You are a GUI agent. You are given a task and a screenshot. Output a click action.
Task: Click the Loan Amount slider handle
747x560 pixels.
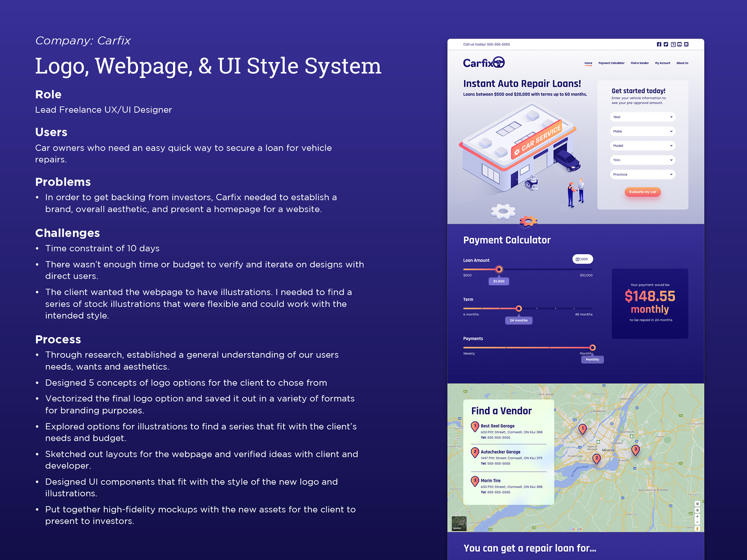tap(499, 269)
